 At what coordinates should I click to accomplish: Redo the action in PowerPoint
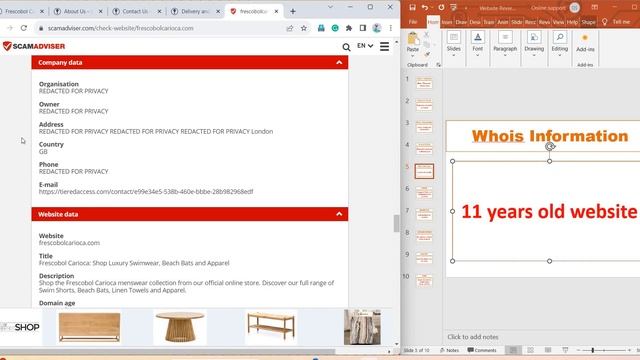441,7
